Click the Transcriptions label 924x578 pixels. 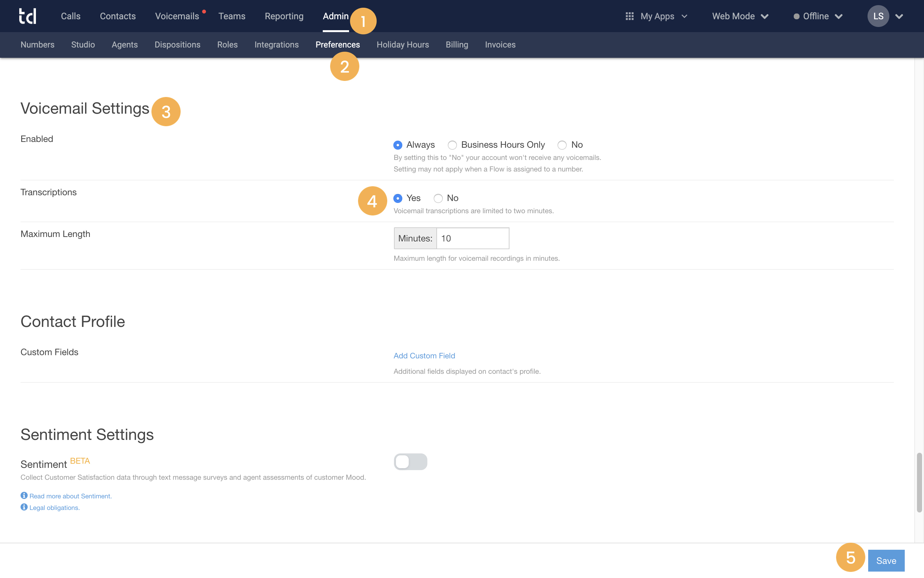click(x=48, y=192)
